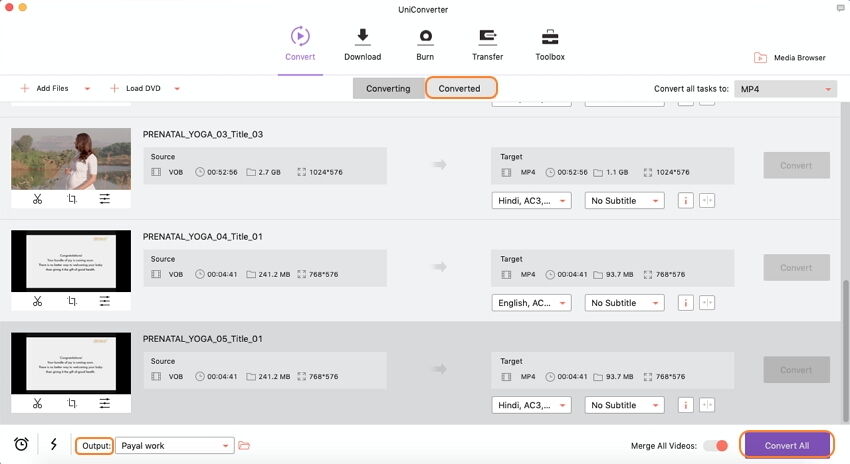850x464 pixels.
Task: Open subtitle dropdown for PRENATAL_YOGA_05_Title_01
Action: coord(624,405)
